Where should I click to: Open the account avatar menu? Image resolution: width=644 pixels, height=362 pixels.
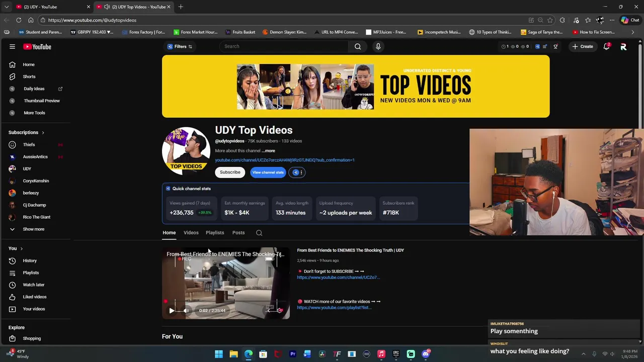[x=623, y=46]
